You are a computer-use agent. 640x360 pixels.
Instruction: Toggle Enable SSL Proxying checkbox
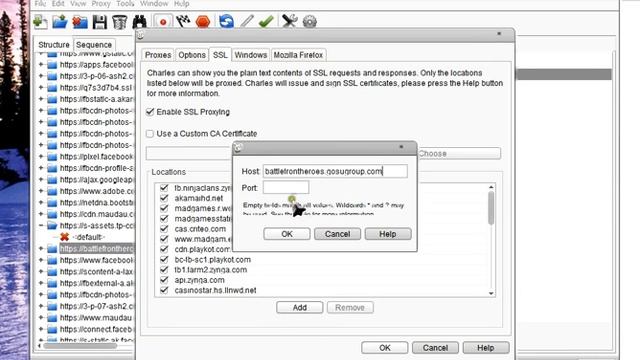click(x=150, y=112)
